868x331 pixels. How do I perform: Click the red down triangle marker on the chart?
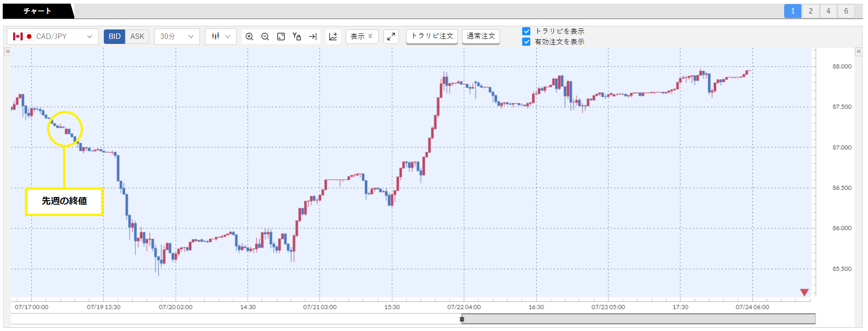pos(805,293)
